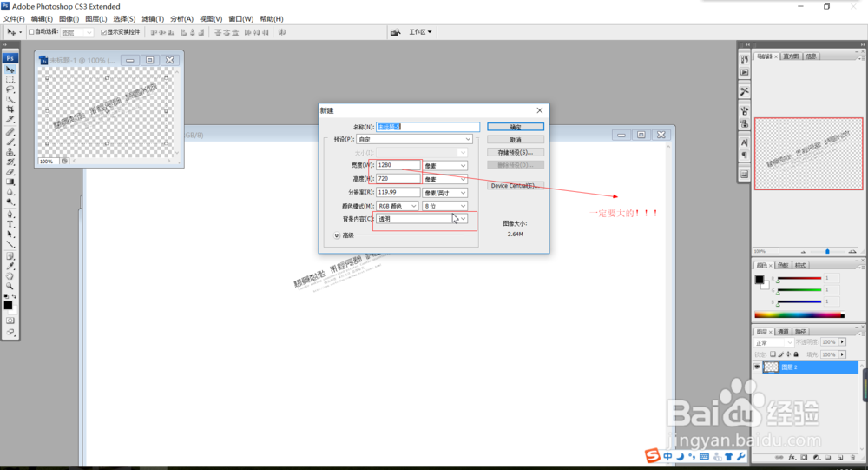Select the Move tool in the toolbox
Viewport: 868px width, 470px height.
pyautogui.click(x=10, y=70)
